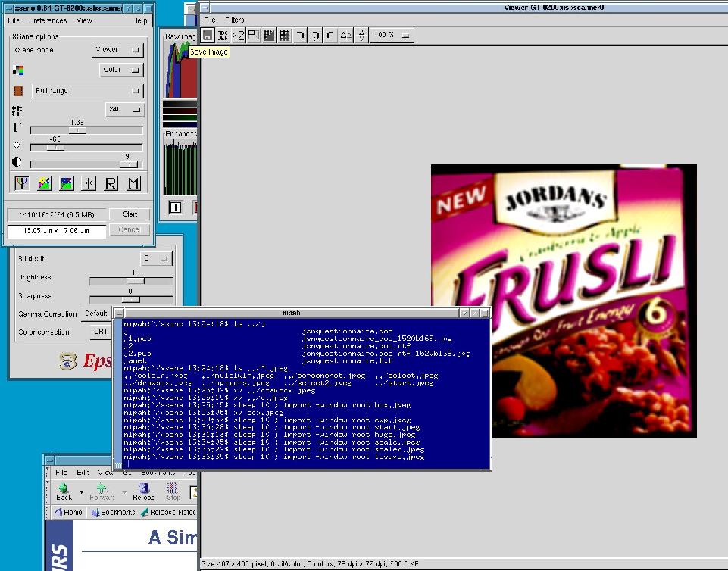Open the Color scan mode dropdown
728x571 pixels.
121,70
